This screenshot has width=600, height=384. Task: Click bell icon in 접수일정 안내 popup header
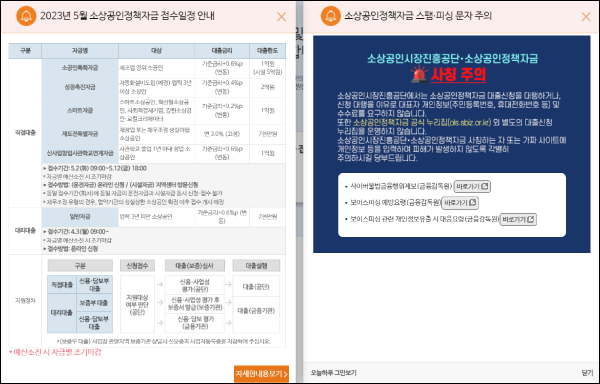pyautogui.click(x=26, y=16)
